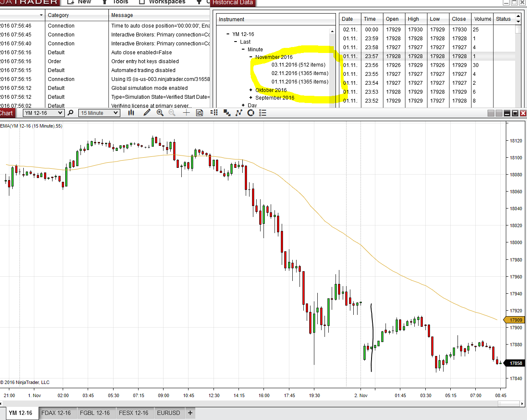Toggle the crosshair cursor icon
527x420 pixels.
click(x=186, y=113)
